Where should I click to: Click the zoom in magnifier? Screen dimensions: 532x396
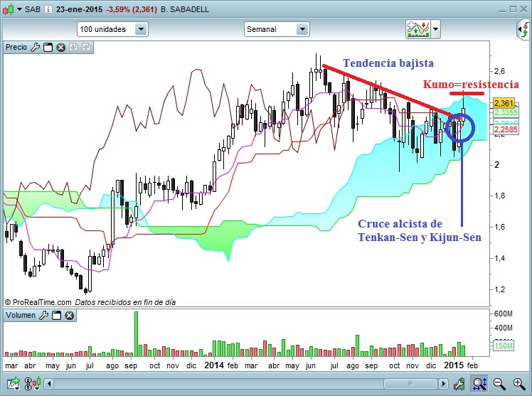click(519, 384)
